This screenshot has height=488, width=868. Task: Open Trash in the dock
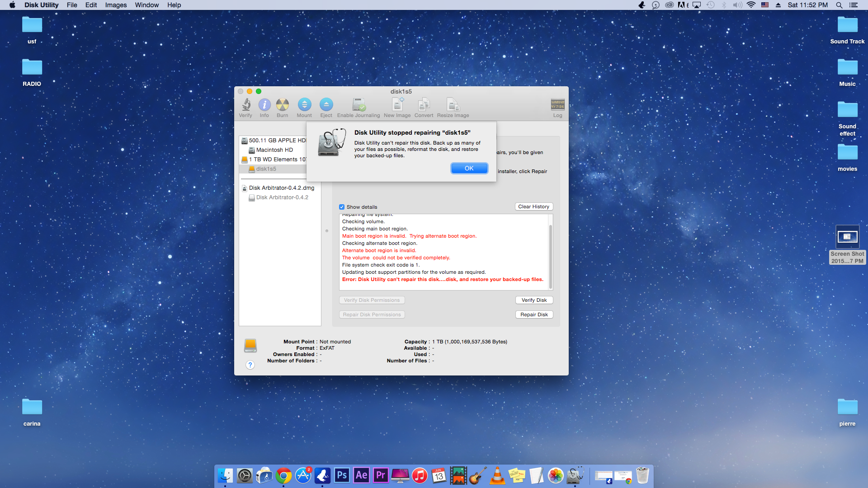642,475
